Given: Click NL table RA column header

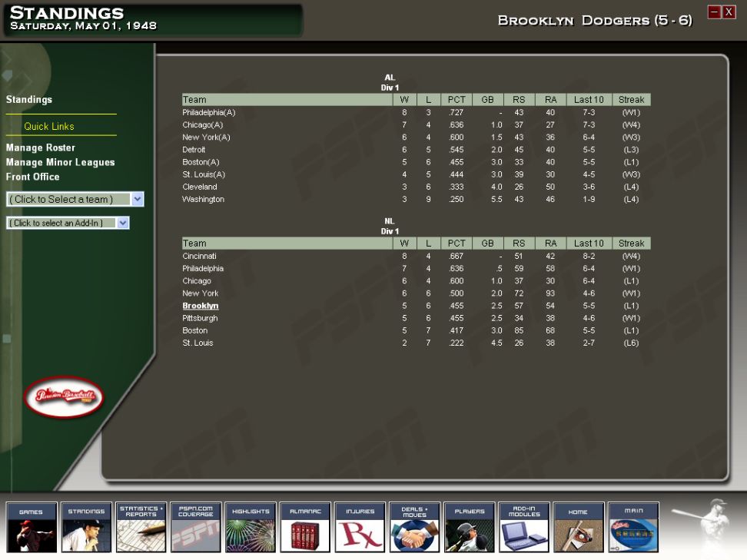Looking at the screenshot, I should click(551, 244).
